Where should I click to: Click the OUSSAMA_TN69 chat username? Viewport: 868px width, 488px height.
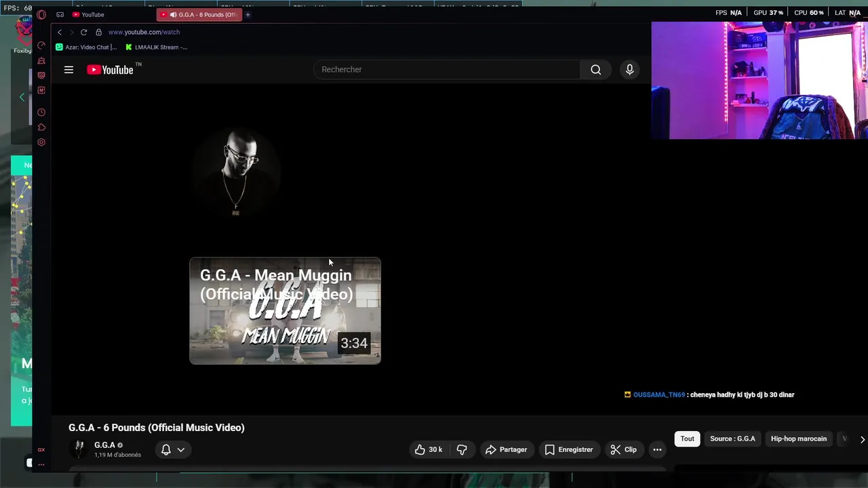tap(658, 394)
